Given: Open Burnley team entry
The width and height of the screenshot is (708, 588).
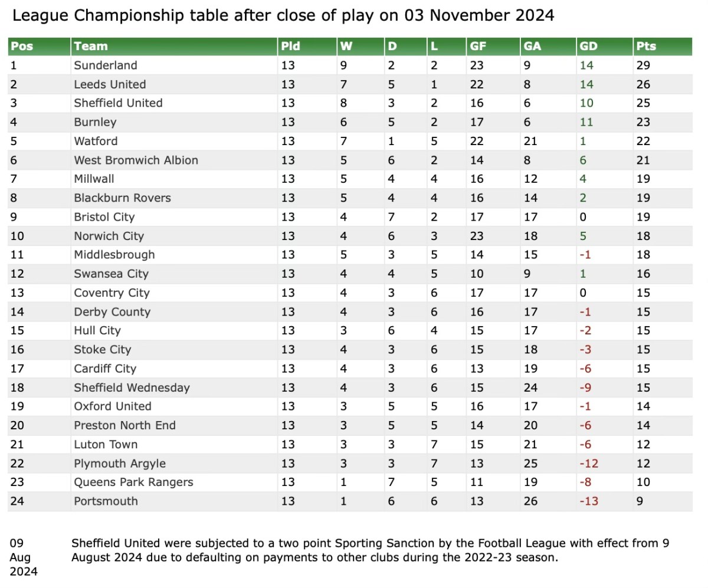Looking at the screenshot, I should pyautogui.click(x=95, y=122).
